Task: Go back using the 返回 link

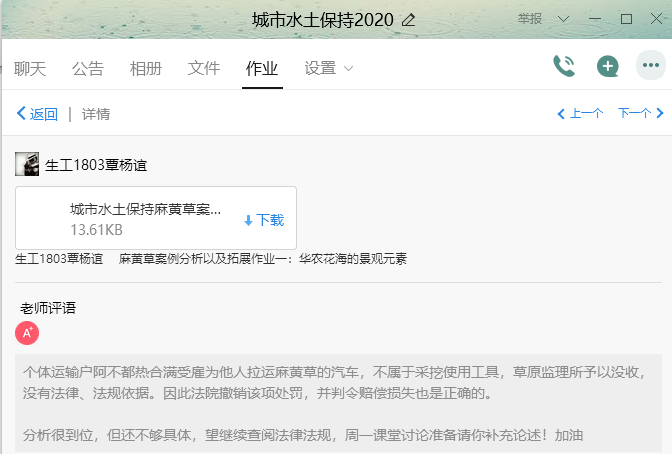Action: point(37,114)
